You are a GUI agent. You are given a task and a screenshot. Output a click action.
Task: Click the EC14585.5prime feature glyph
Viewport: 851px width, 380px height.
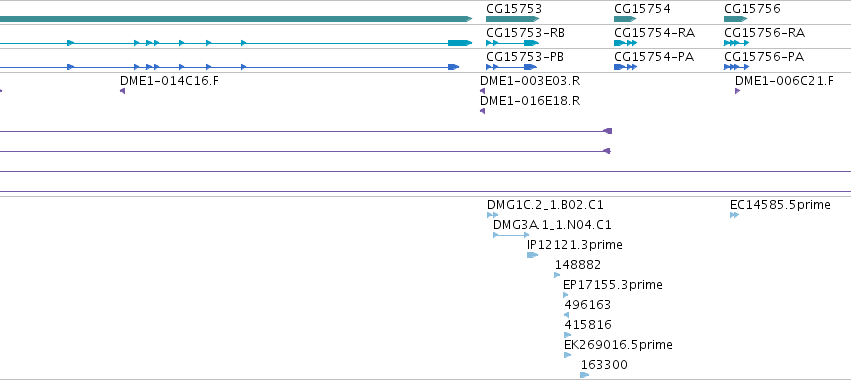pyautogui.click(x=734, y=215)
